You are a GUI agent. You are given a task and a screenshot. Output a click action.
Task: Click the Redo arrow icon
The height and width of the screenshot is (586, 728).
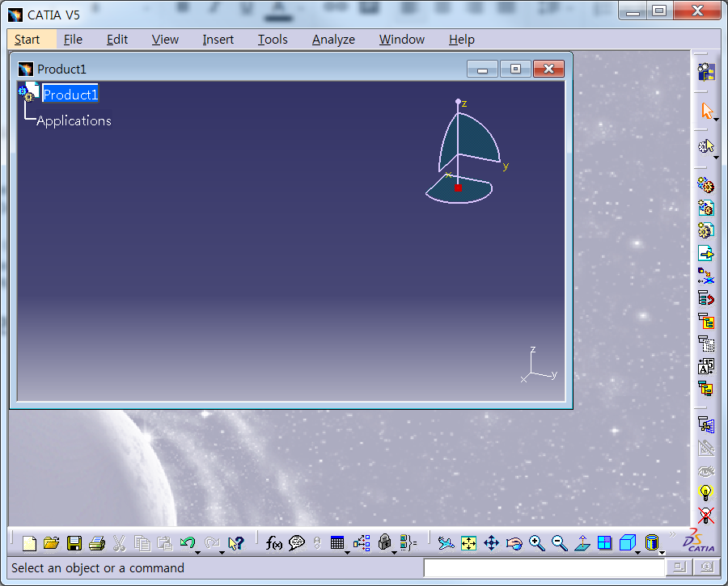click(212, 542)
